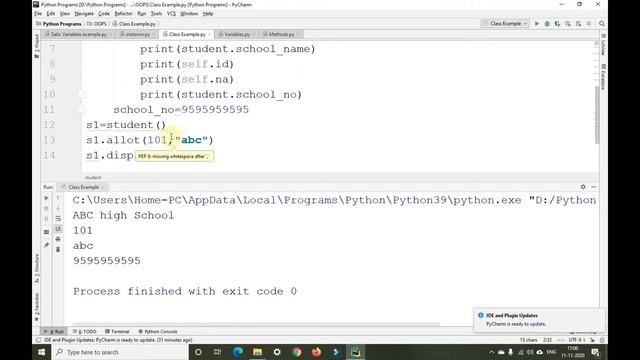Open the Database side tab

(603, 76)
